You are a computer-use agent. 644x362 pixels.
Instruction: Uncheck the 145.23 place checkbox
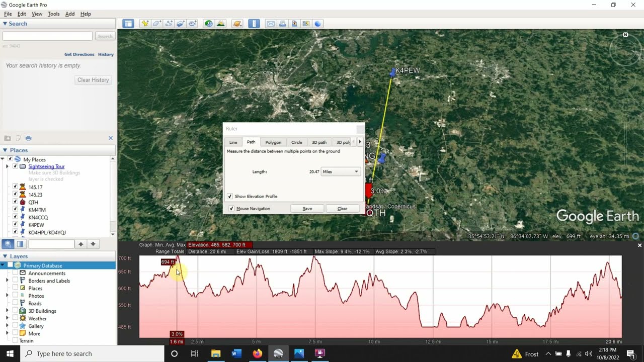point(15,194)
